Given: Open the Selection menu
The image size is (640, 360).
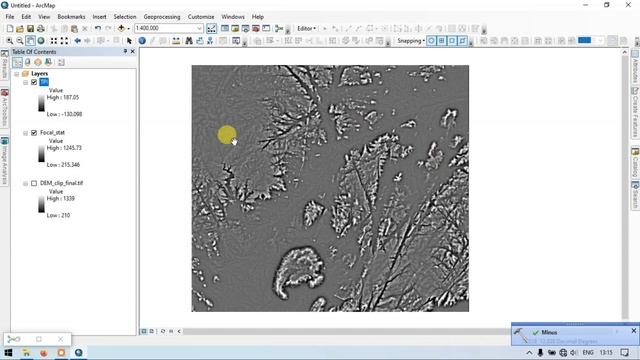Looking at the screenshot, I should pyautogui.click(x=125, y=17).
